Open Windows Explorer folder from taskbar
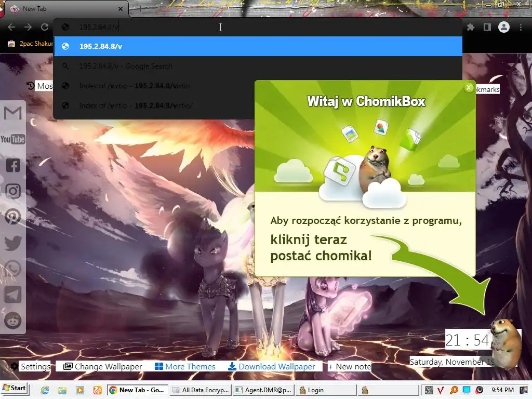This screenshot has width=532, height=399. [62, 390]
